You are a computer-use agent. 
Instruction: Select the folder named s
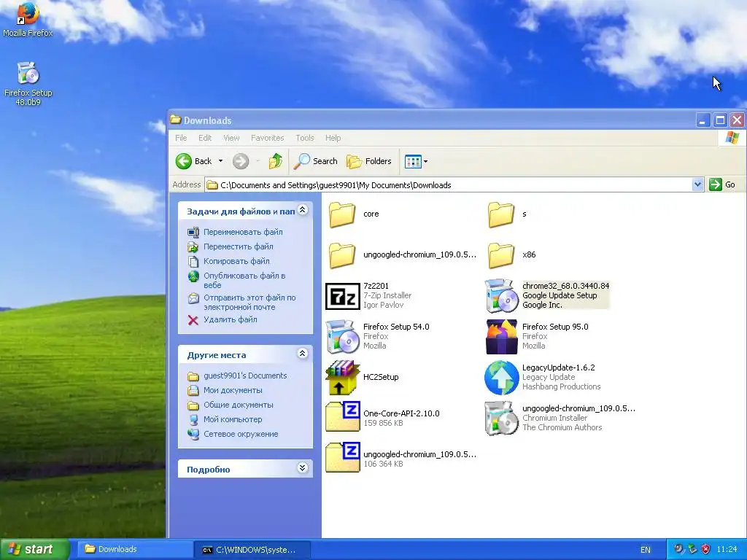coord(501,214)
